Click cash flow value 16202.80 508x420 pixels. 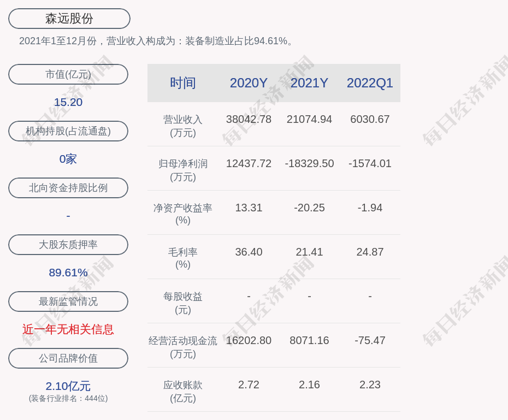click(x=249, y=340)
